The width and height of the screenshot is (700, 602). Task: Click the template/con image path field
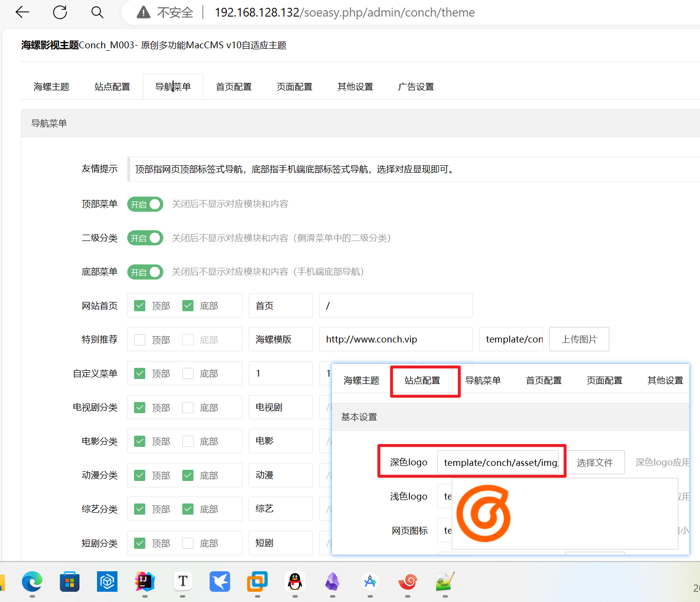(511, 339)
